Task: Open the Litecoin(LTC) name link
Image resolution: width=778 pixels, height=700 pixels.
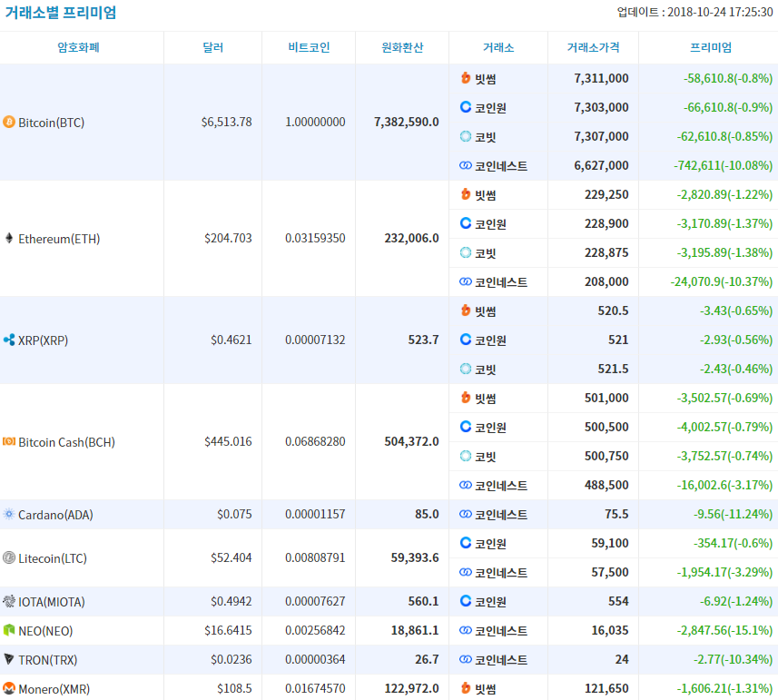Action: (53, 558)
